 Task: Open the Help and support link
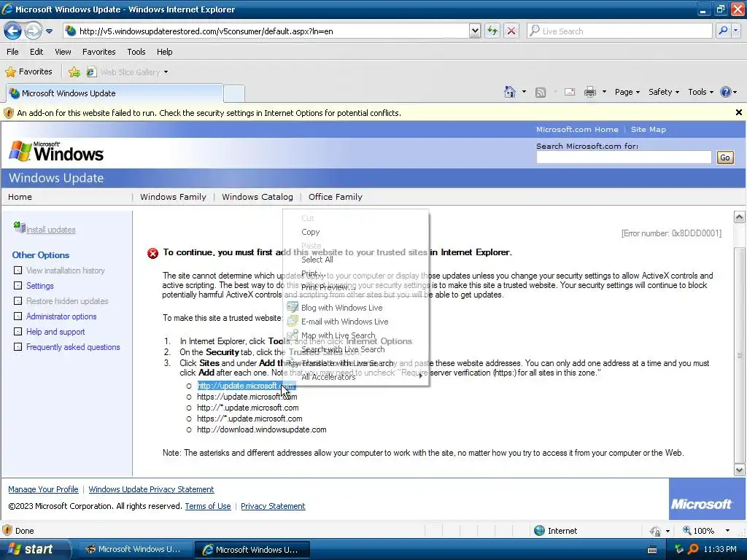pyautogui.click(x=55, y=332)
